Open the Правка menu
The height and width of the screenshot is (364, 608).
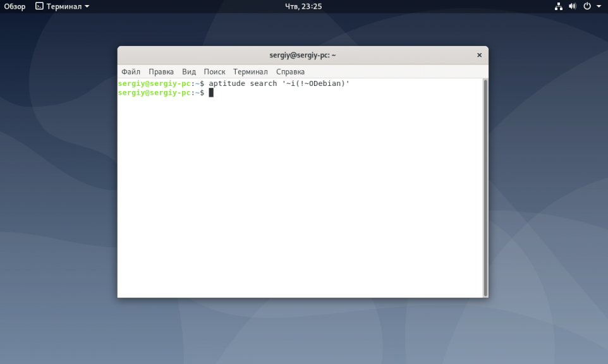coord(161,72)
